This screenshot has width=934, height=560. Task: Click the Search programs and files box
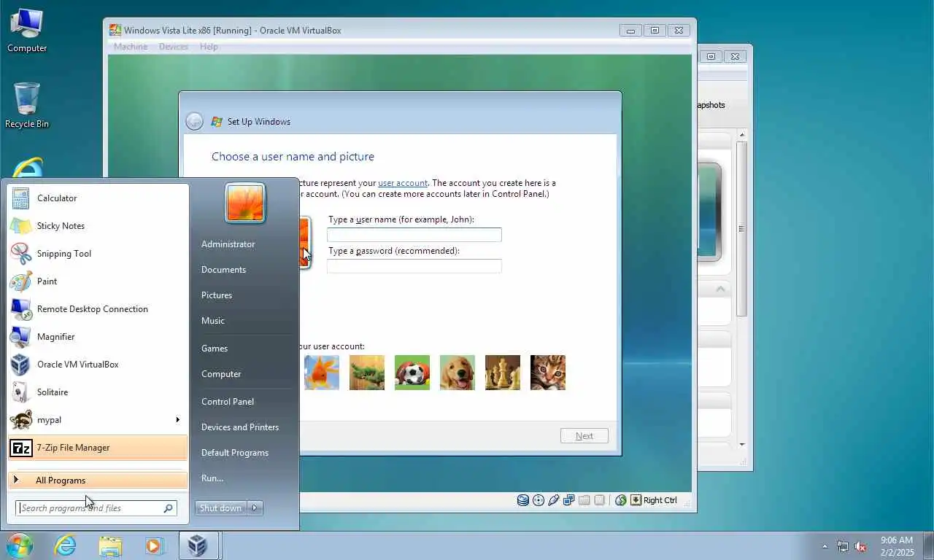96,508
